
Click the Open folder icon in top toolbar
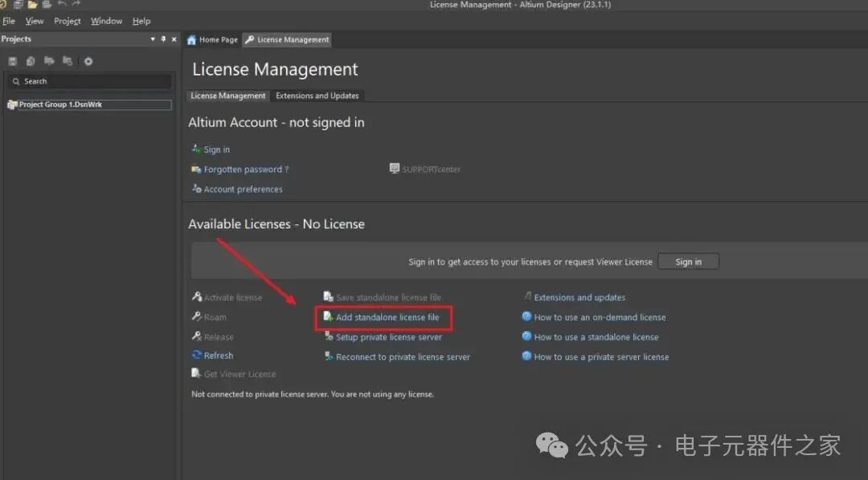point(33,5)
